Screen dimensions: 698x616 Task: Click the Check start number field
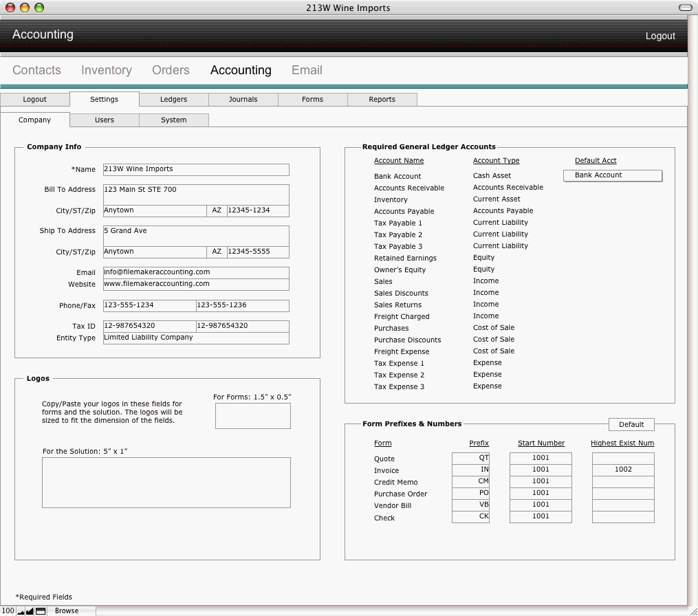click(541, 516)
